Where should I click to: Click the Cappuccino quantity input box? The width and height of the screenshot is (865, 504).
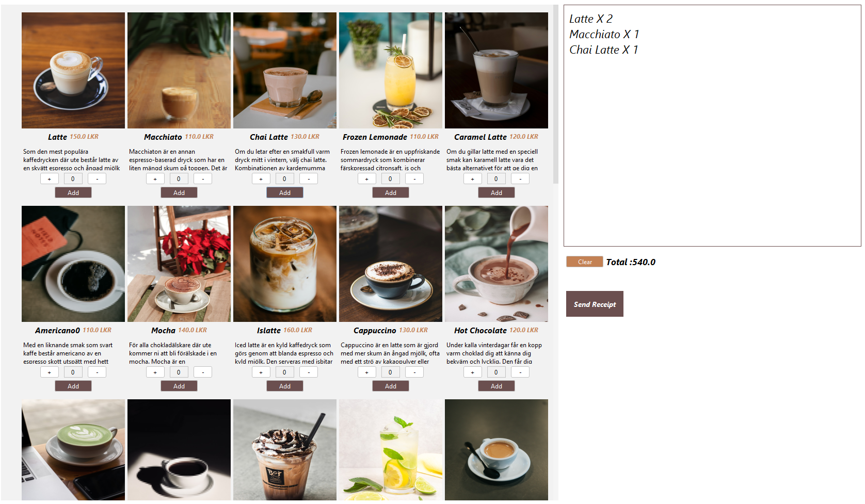[x=390, y=372]
